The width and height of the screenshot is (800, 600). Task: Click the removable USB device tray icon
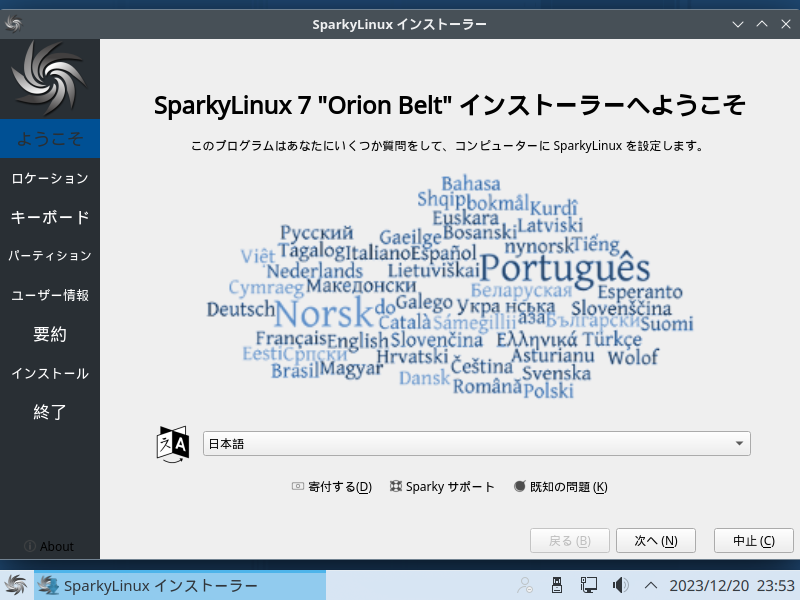(x=557, y=585)
